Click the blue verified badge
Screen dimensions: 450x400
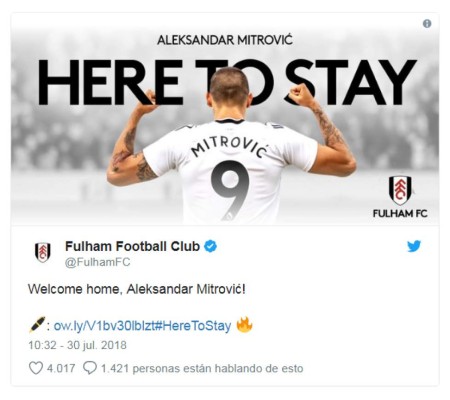pyautogui.click(x=210, y=246)
